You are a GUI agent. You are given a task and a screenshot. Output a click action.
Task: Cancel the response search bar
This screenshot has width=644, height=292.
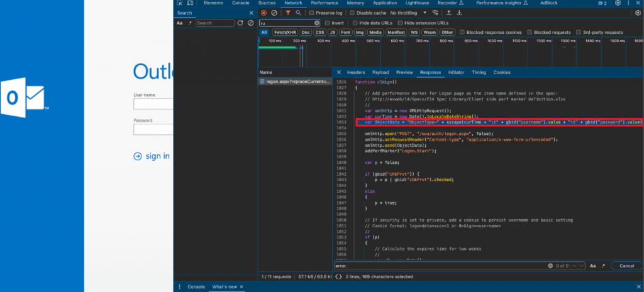[626, 266]
